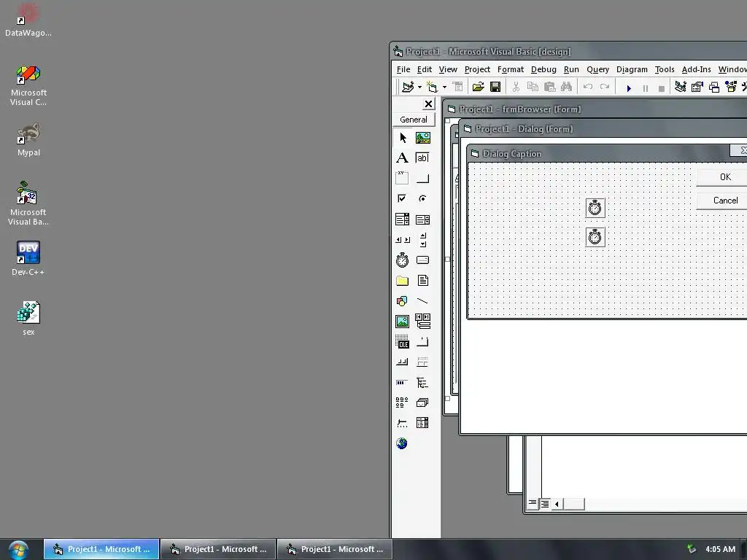Select the Label control tool

(x=403, y=158)
